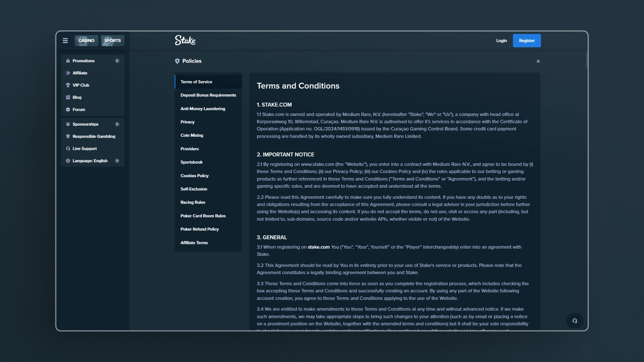This screenshot has width=644, height=362.
Task: Click the '2. IMPORTANT NOTICE' heading
Action: [285, 155]
